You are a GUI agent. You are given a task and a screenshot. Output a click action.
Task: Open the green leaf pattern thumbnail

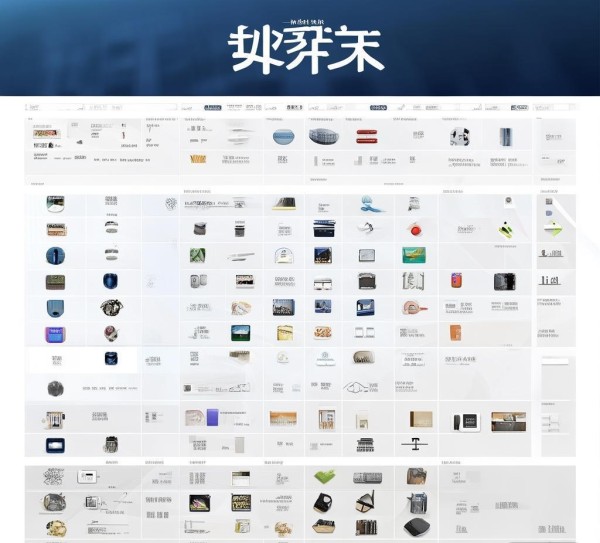click(197, 255)
